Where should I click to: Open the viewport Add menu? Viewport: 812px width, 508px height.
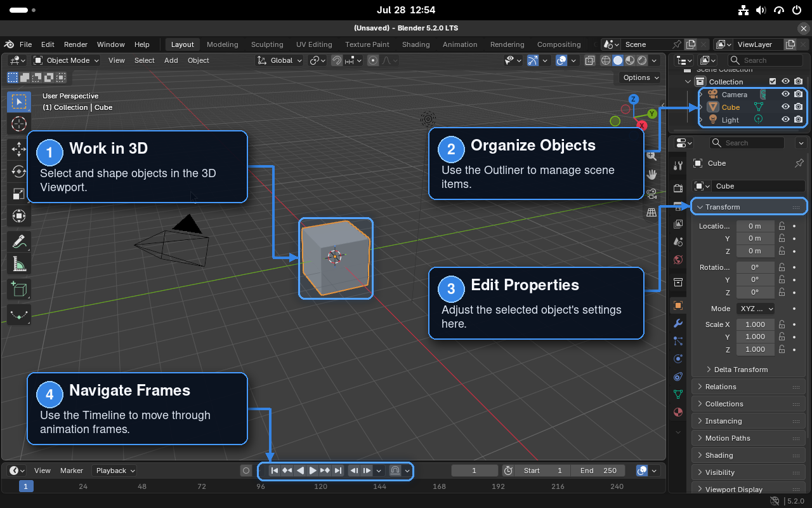171,60
